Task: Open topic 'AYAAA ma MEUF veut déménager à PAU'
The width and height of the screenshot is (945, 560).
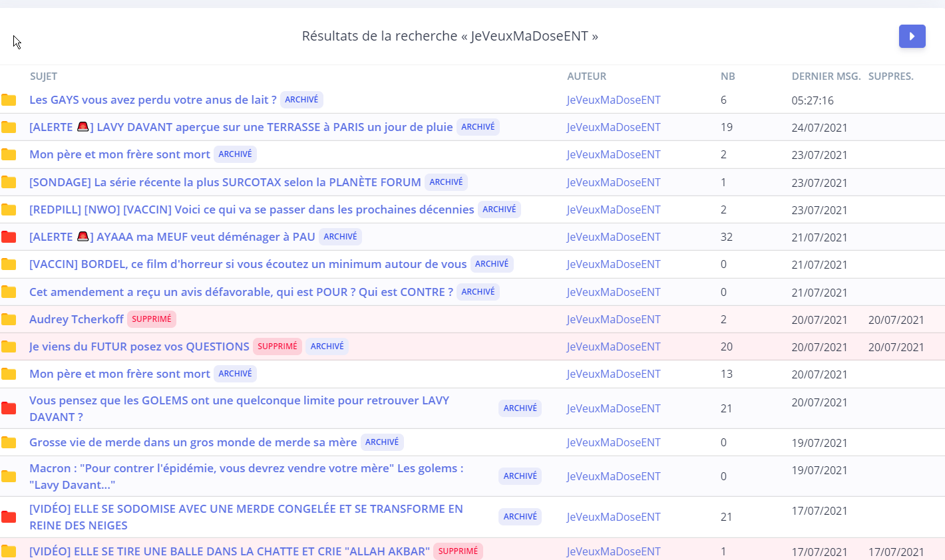Action: point(172,237)
